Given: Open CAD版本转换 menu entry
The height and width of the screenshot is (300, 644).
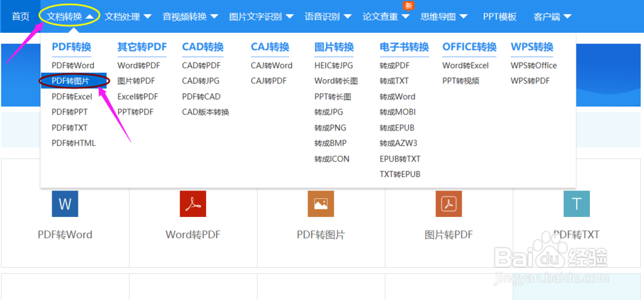Looking at the screenshot, I should pyautogui.click(x=205, y=112).
